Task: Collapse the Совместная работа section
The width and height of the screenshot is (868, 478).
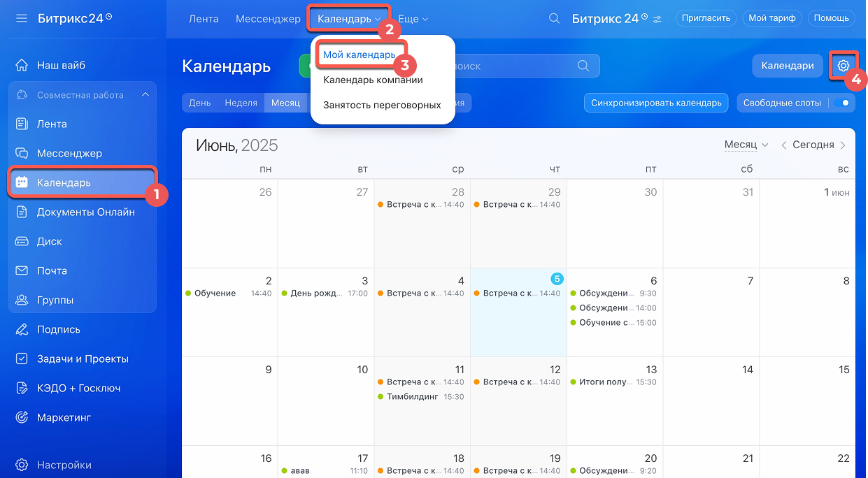Action: click(145, 95)
